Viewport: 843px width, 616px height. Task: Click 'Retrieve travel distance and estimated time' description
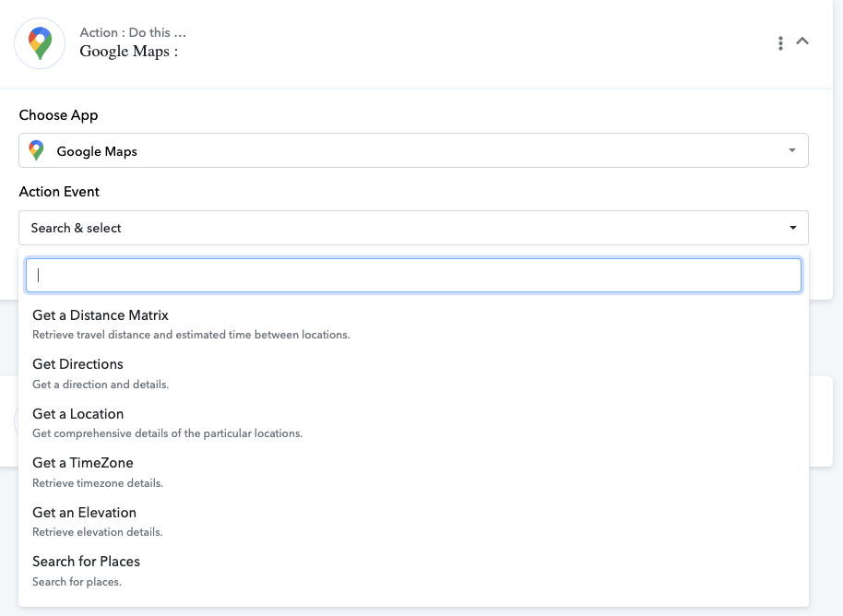coord(191,335)
